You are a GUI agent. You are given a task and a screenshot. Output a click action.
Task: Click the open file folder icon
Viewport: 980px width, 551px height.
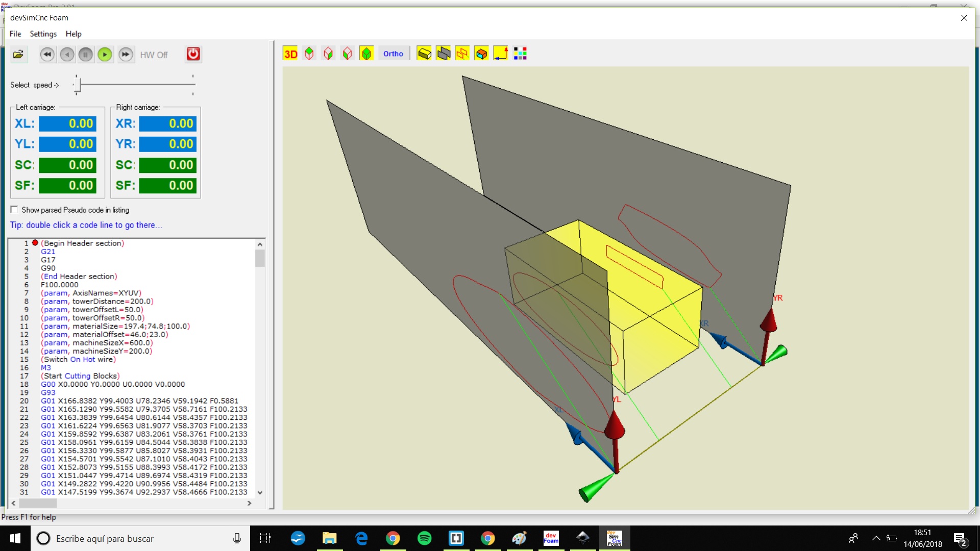pos(18,54)
